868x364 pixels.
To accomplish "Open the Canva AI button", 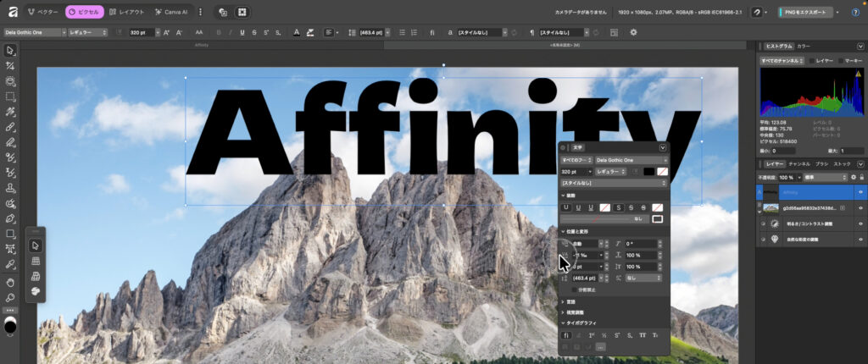I will coord(170,13).
